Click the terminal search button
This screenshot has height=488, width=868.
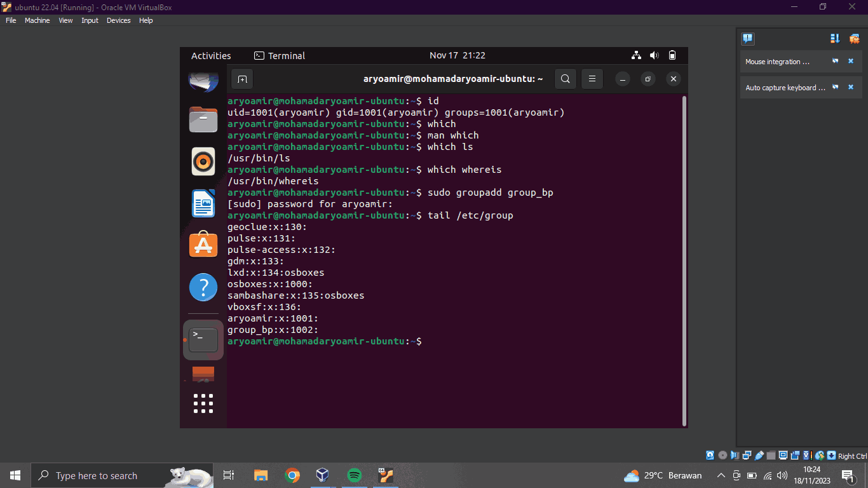pos(566,79)
